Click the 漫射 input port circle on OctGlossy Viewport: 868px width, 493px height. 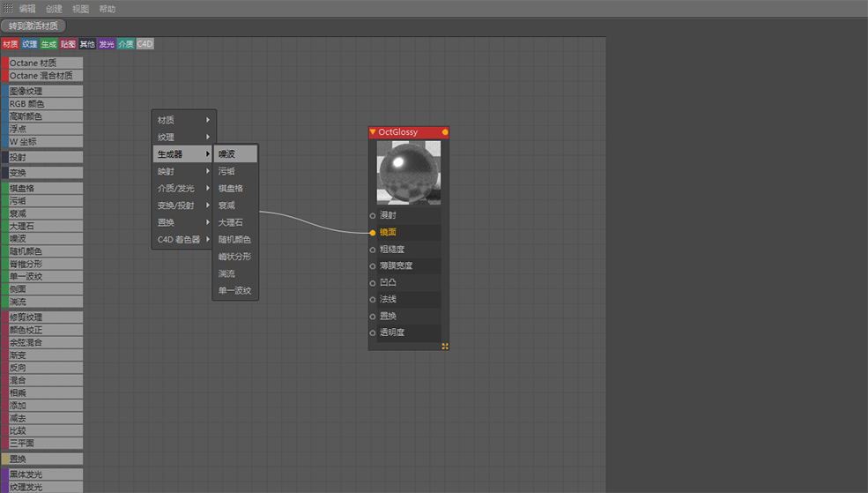[x=373, y=216]
